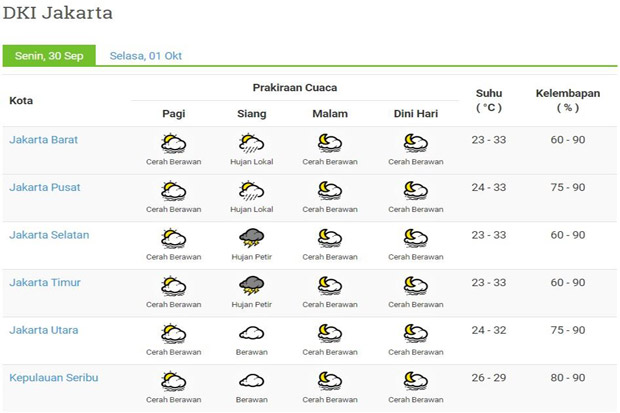Viewport: 620px width, 413px height.
Task: Open the Jakarta Utara link
Action: 43,330
